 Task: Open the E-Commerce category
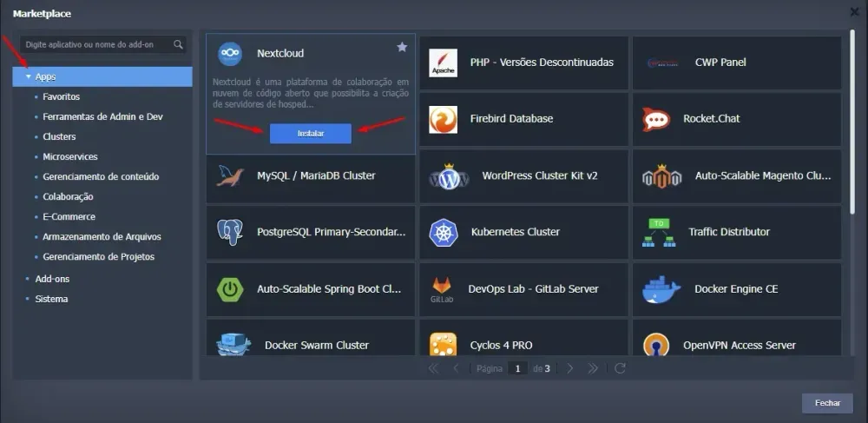(x=69, y=216)
